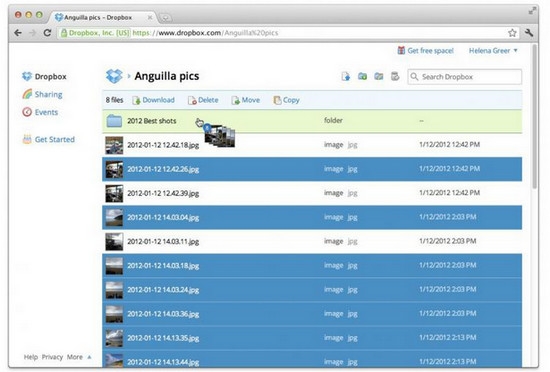This screenshot has width=550, height=372.
Task: Click the Delete action
Action: point(203,100)
